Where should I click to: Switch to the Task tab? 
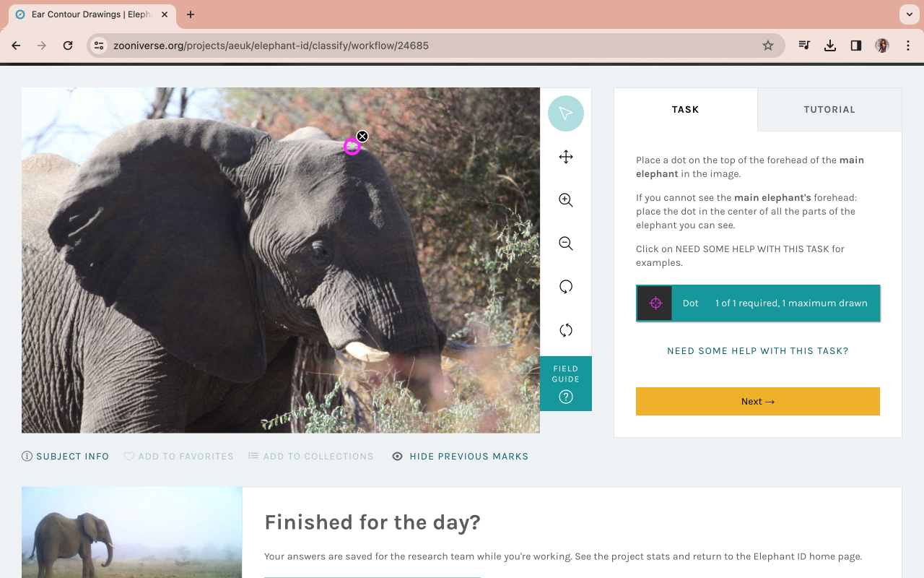(x=685, y=110)
